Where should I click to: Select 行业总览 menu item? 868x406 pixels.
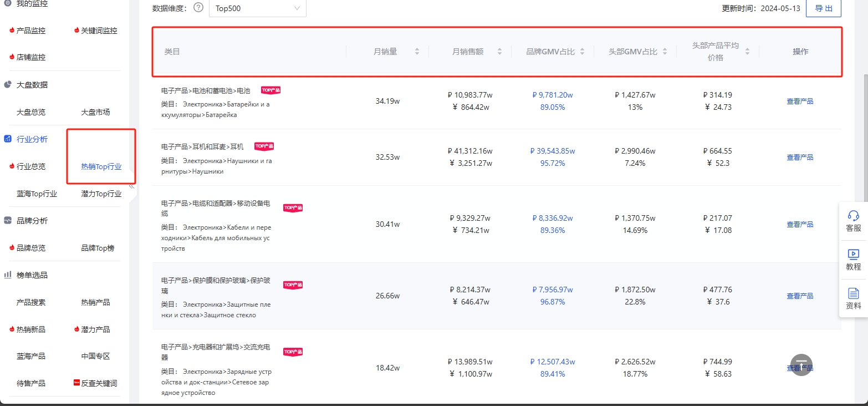tap(31, 166)
